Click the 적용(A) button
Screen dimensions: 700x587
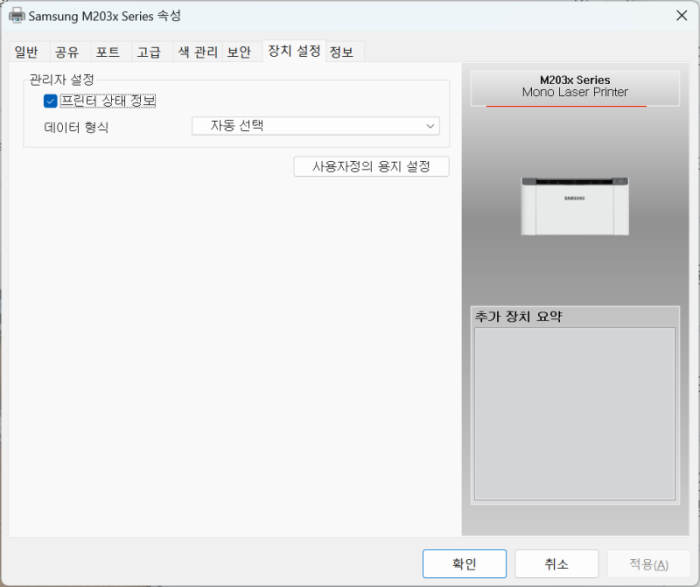(x=649, y=564)
